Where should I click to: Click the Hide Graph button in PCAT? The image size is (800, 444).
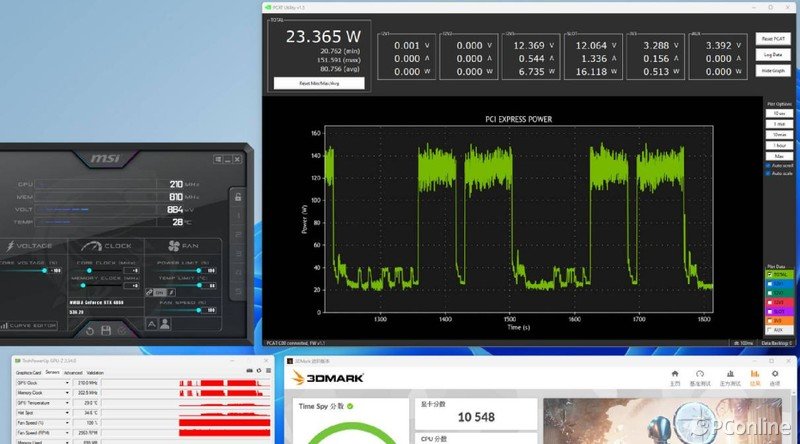[773, 70]
